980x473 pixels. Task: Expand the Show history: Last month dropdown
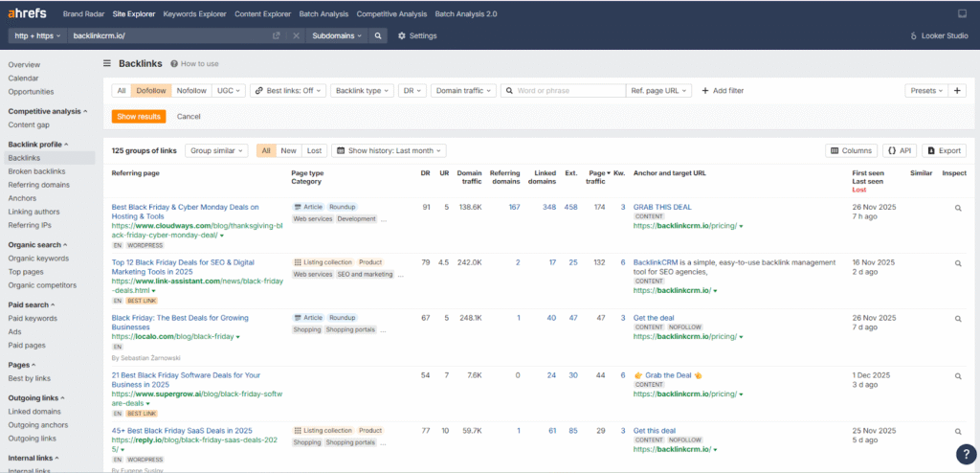pyautogui.click(x=390, y=150)
